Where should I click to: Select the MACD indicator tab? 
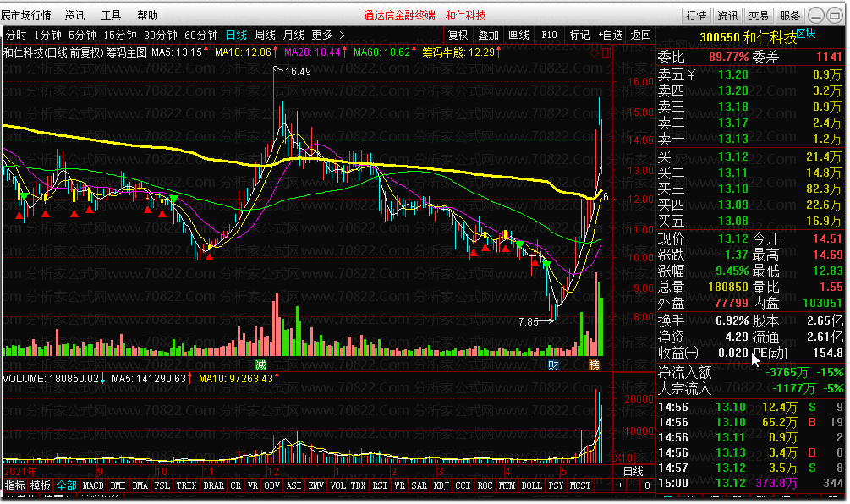93,485
